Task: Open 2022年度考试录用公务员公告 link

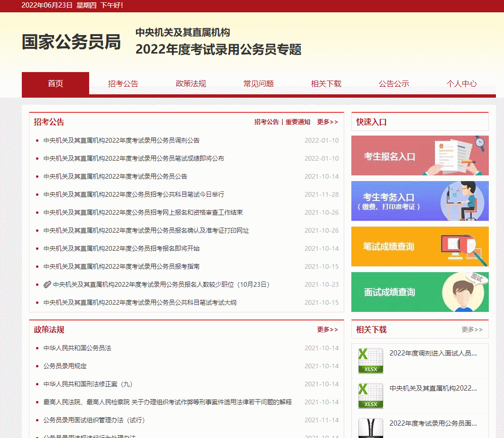Action: tap(115, 176)
